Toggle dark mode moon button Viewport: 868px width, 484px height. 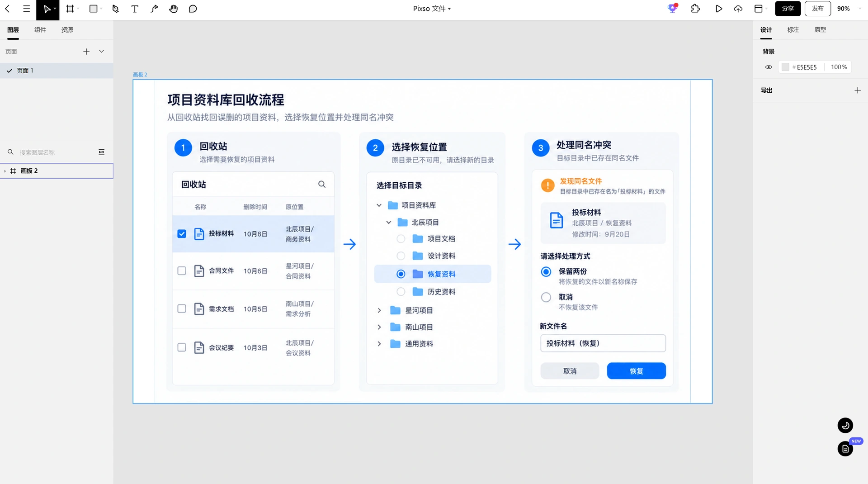845,425
